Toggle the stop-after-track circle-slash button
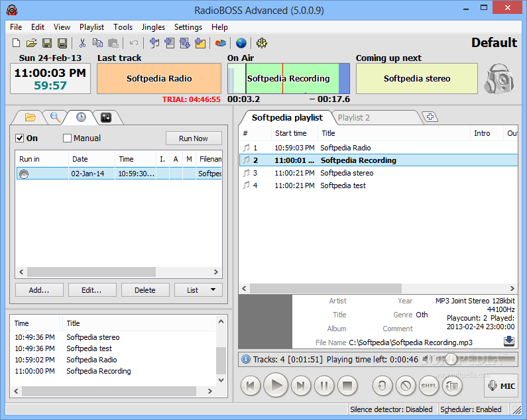The image size is (527, 420). [x=406, y=386]
